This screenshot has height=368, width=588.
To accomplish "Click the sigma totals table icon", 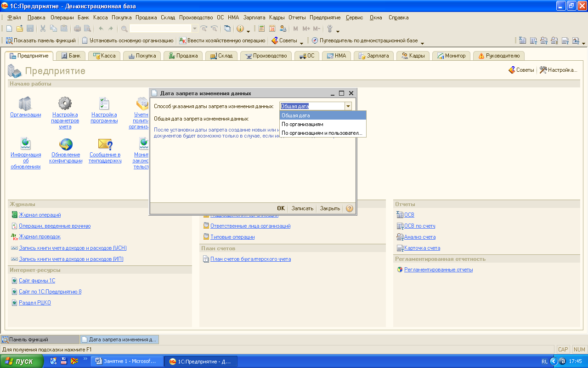I will click(523, 40).
